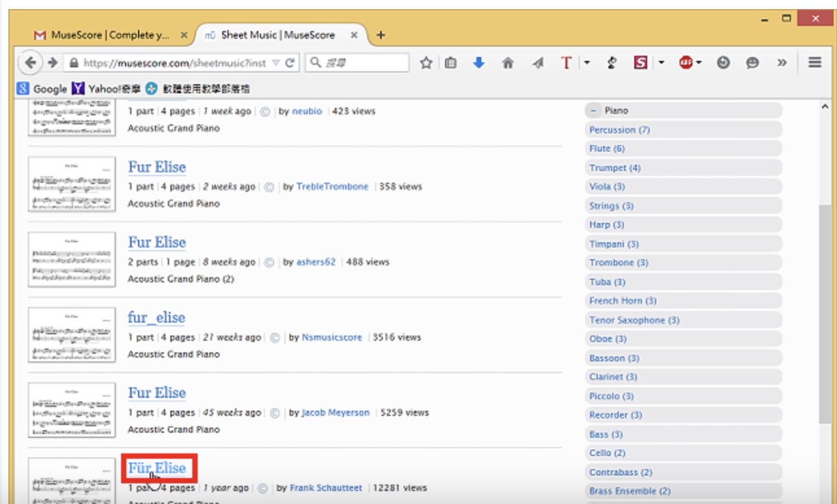Open the hamburger menu button
This screenshot has height=504, width=837.
pyautogui.click(x=815, y=63)
